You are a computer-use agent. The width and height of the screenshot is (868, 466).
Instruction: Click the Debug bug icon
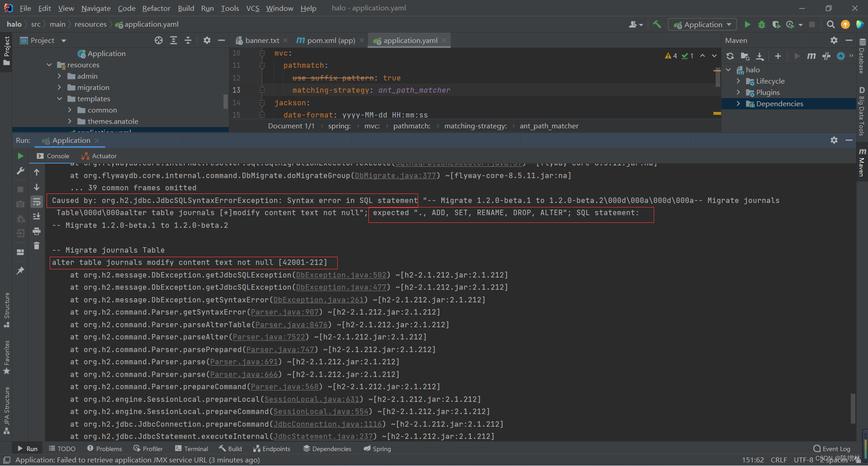tap(762, 24)
